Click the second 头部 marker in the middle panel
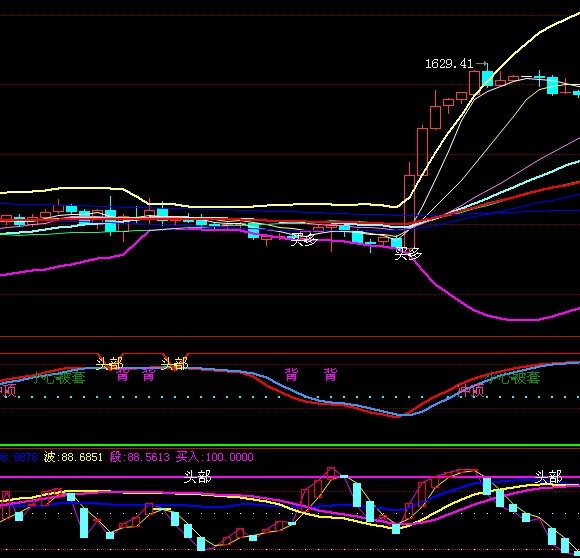Screen dimensions: 580x558 tap(175, 364)
